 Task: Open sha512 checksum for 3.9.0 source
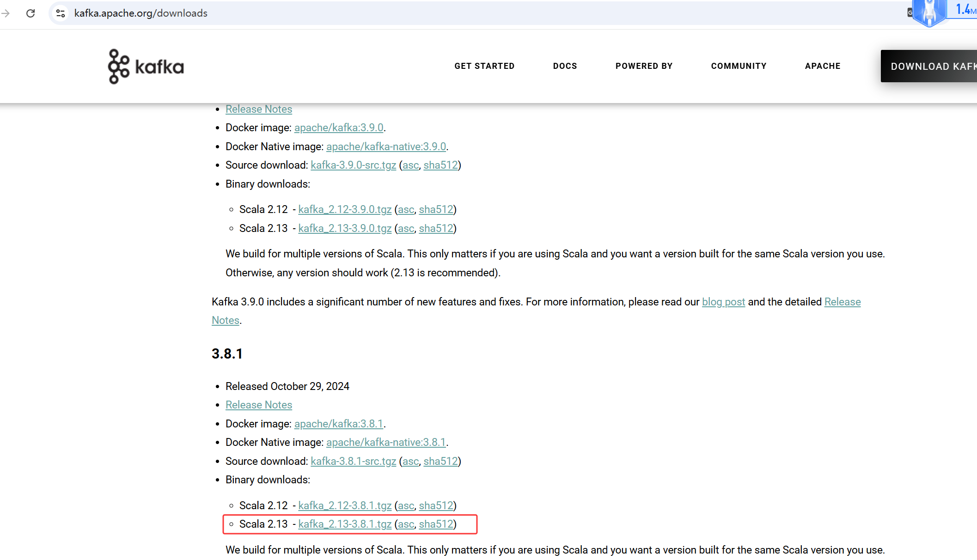point(440,165)
